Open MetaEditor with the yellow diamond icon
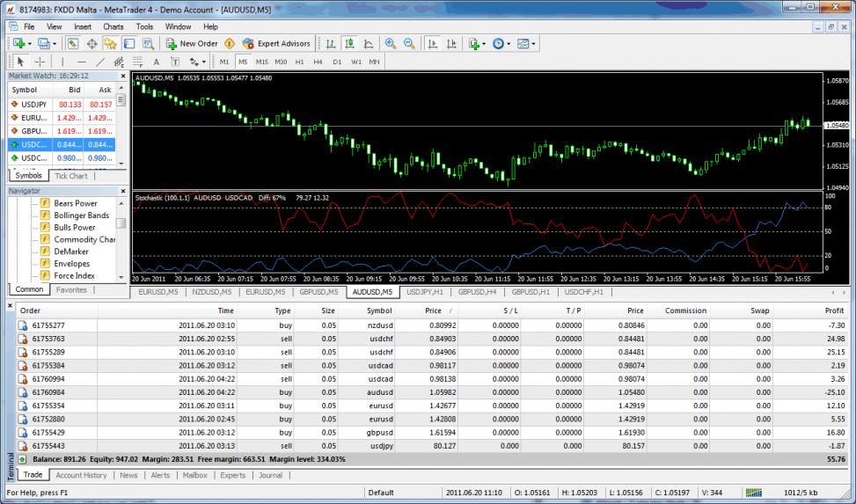The width and height of the screenshot is (856, 504). click(230, 43)
